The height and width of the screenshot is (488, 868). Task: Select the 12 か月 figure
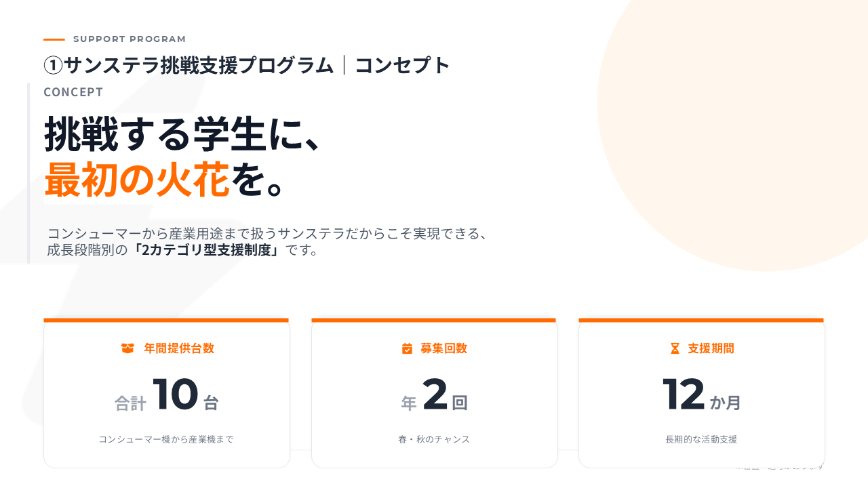[701, 396]
